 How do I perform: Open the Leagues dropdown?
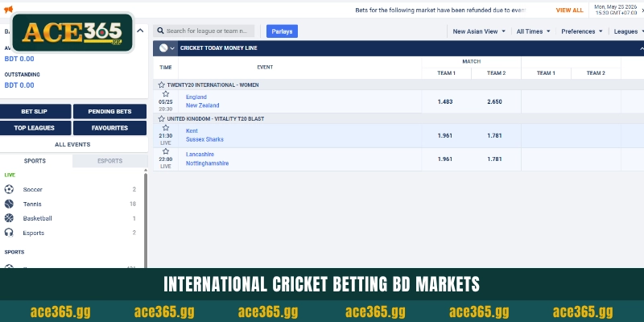629,31
